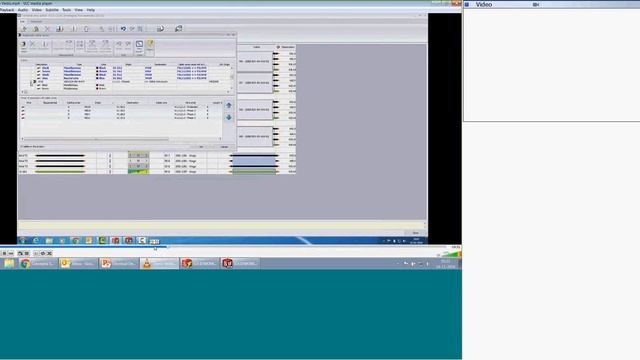Switch to PowerPoint in the outer taskbar
The height and width of the screenshot is (360, 640).
tap(118, 264)
